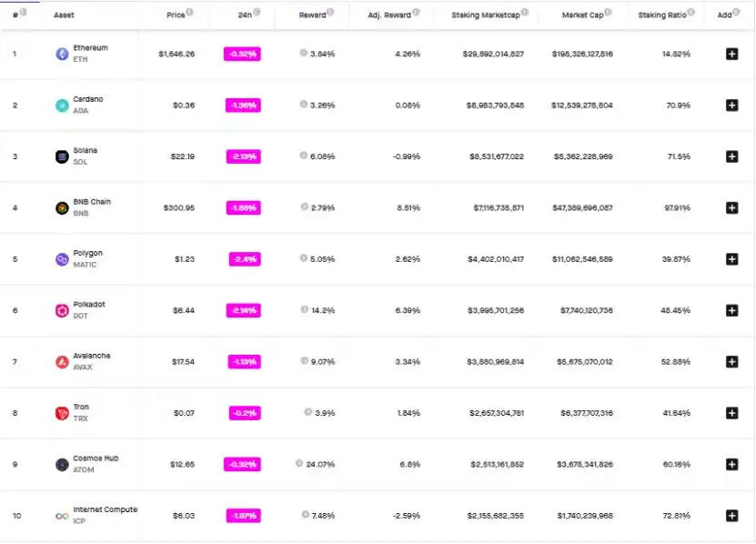Screen dimensions: 756x544
Task: Open info icon beside Add header
Action: (736, 12)
